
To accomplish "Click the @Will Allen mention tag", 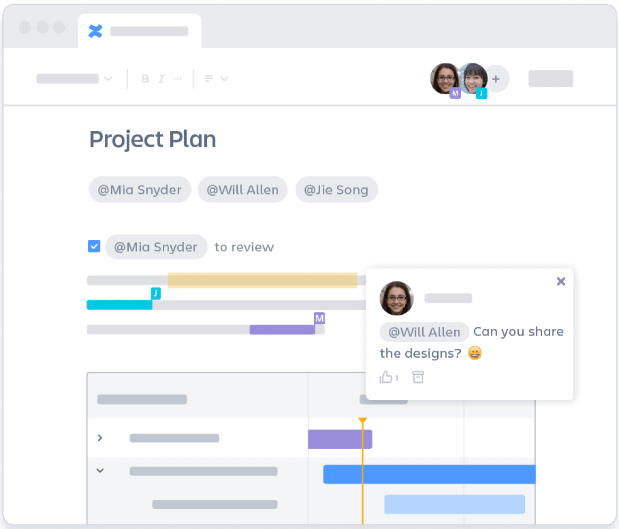I will 243,190.
